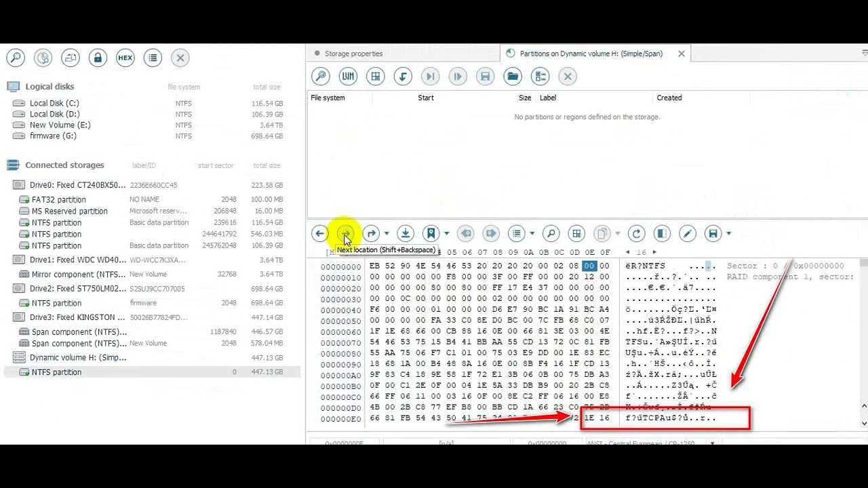Click the copy icon in hex toolbar
868x488 pixels.
click(x=602, y=234)
